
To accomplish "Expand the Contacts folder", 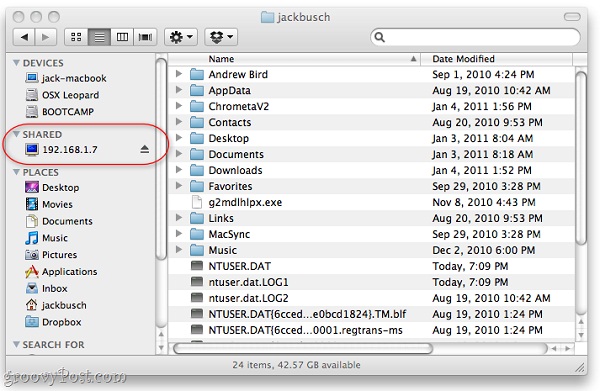I will click(179, 122).
